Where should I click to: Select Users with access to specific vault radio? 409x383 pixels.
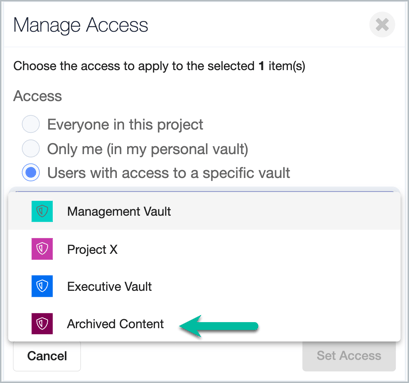coord(31,173)
